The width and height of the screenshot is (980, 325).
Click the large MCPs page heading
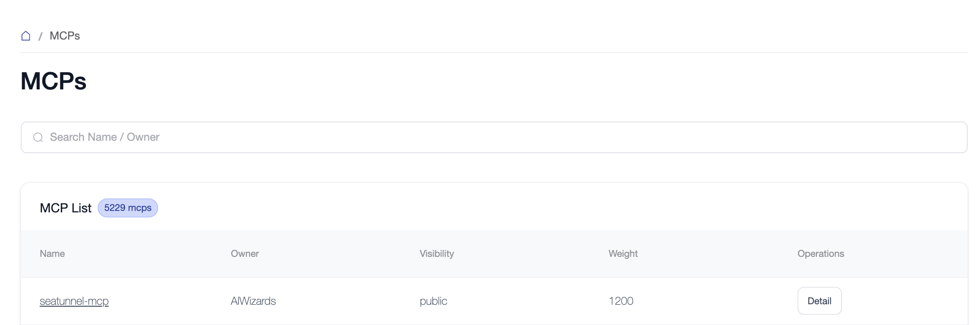[53, 81]
